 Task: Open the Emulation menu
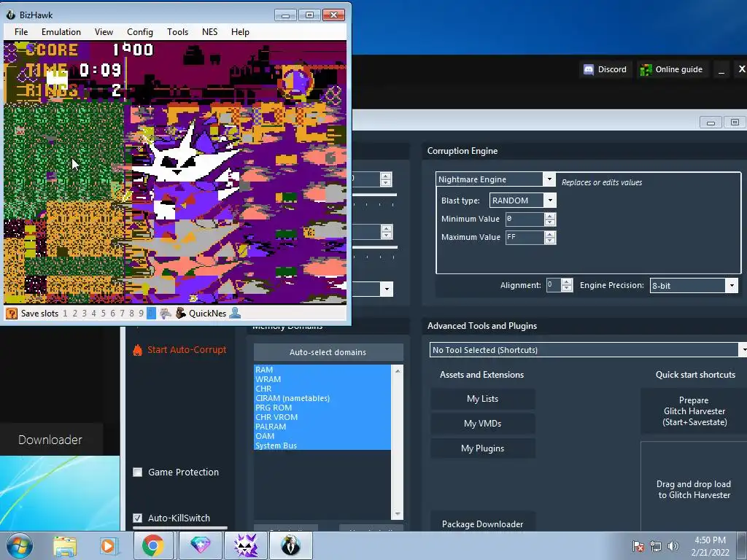(61, 32)
